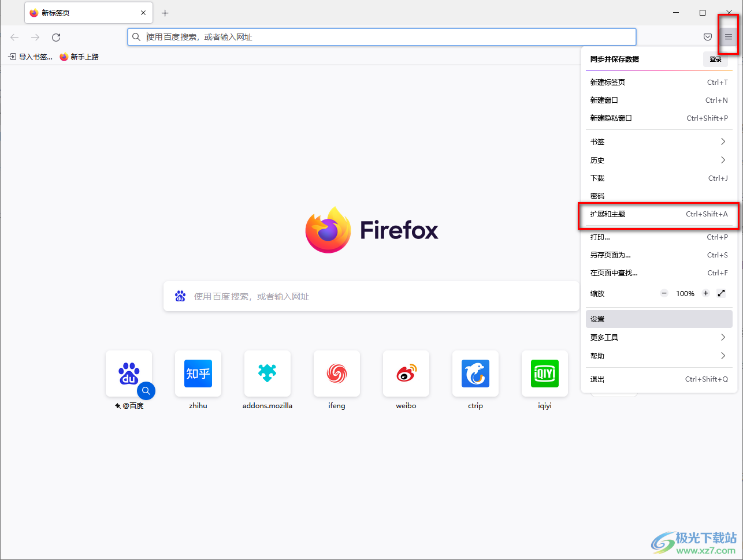Screen dimensions: 743x560
Task: Choose 在页面中查找... menu entry
Action: 659,272
